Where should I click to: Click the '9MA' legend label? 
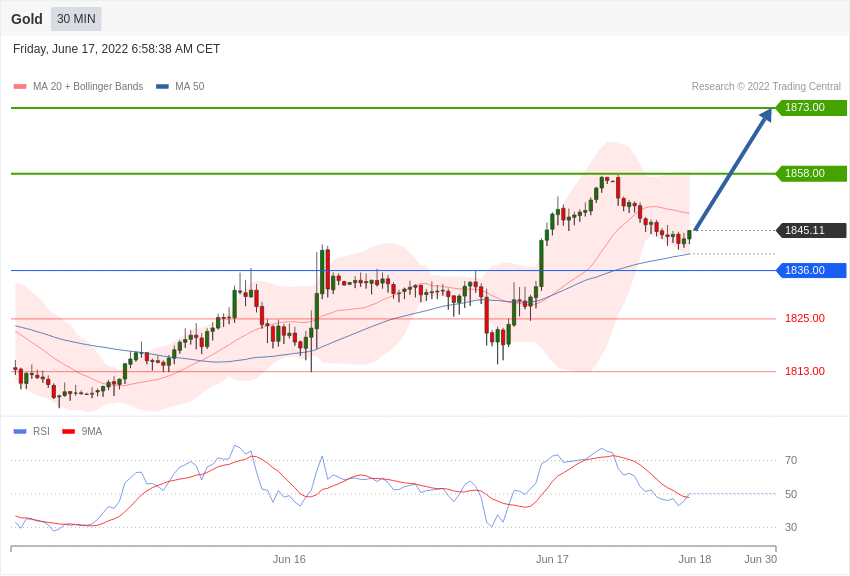92,431
